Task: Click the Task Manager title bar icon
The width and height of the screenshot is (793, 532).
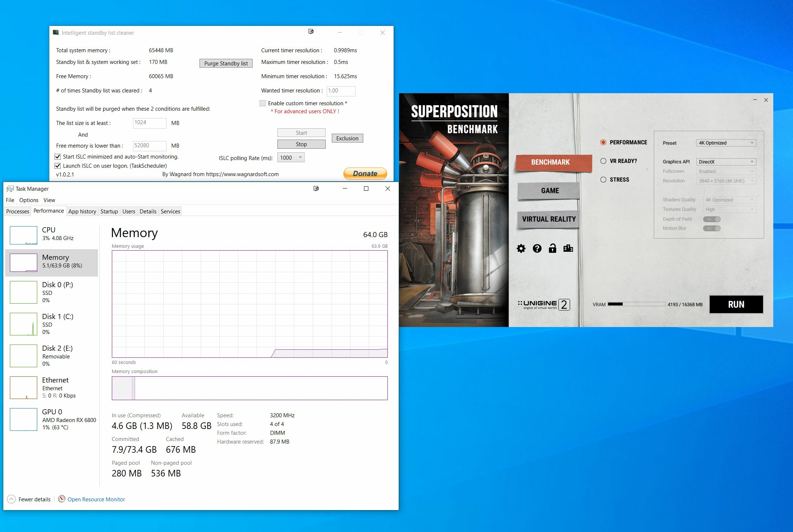Action: (x=10, y=189)
